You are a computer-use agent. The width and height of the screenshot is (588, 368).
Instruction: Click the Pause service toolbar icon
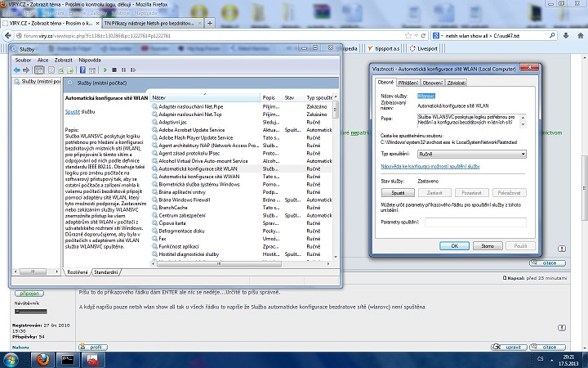[122, 70]
